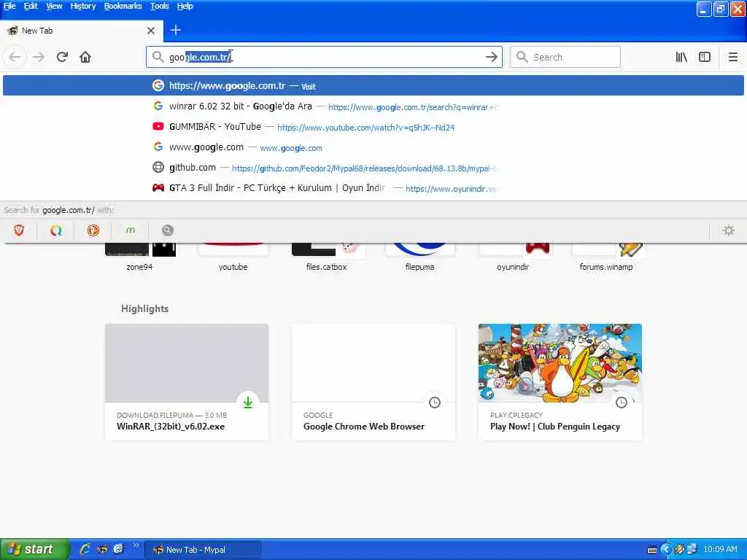This screenshot has height=560, width=747.
Task: Open the www.google.com suggestion
Action: coord(373,147)
